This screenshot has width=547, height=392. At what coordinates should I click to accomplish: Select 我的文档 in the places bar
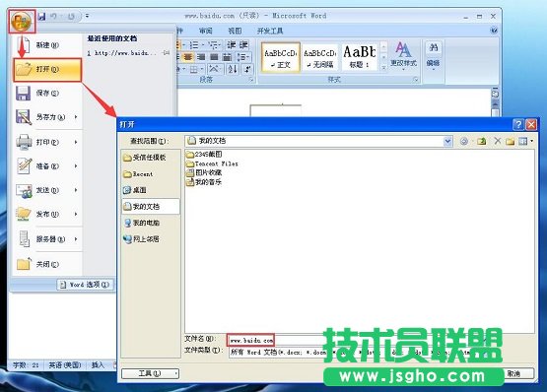click(151, 207)
